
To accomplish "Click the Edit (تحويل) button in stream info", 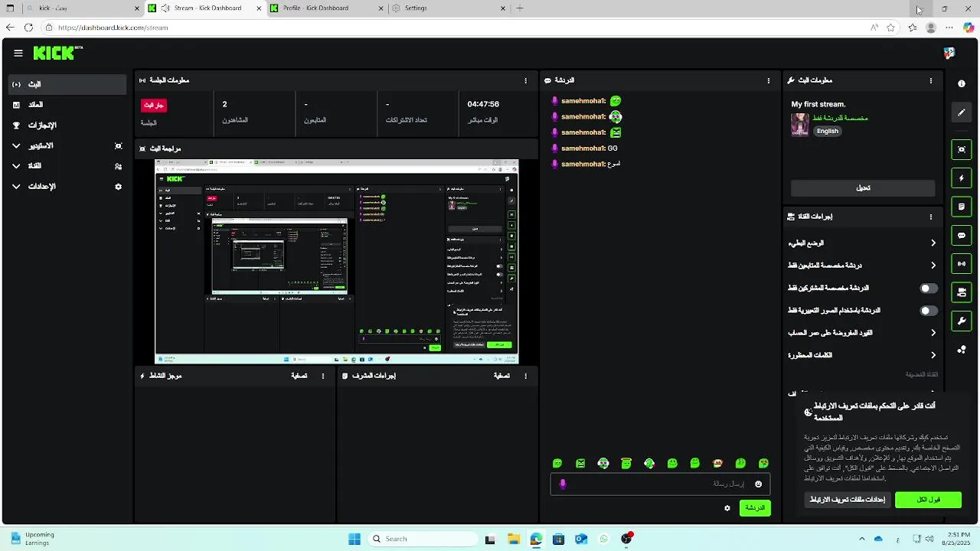I will [863, 188].
